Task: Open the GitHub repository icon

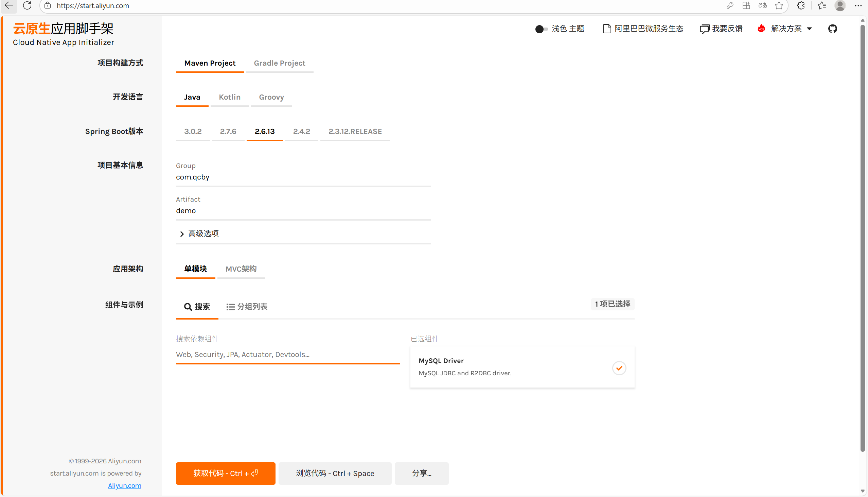Action: tap(832, 29)
